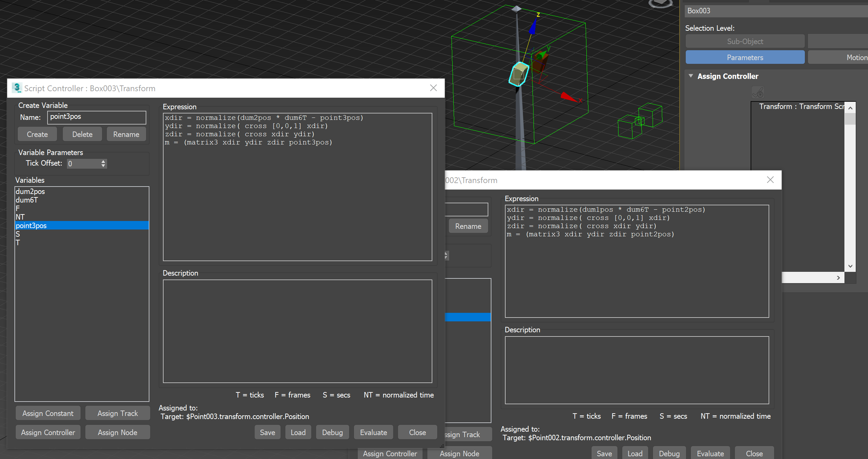
Task: Click the variable Name input field
Action: pos(97,117)
